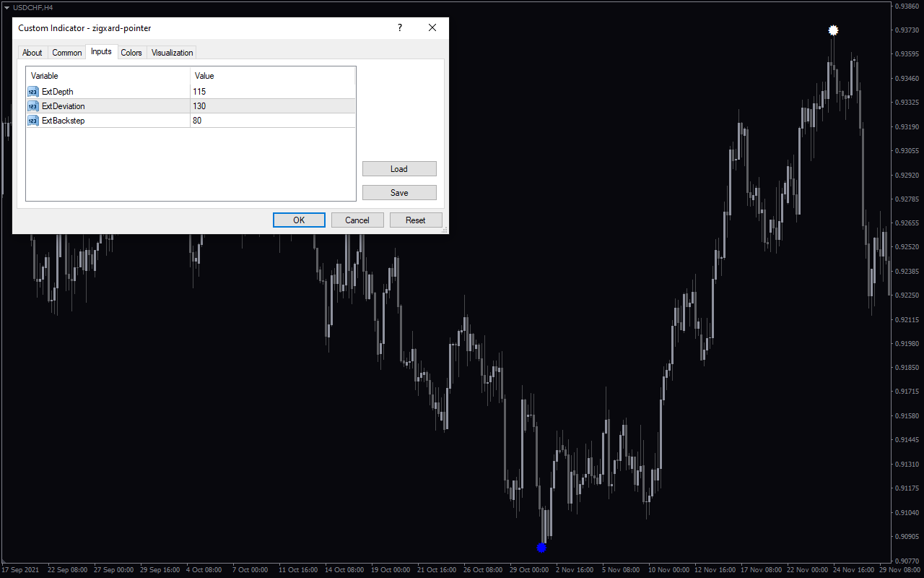Click the 10 Nov 00:00 time axis label

coord(668,570)
